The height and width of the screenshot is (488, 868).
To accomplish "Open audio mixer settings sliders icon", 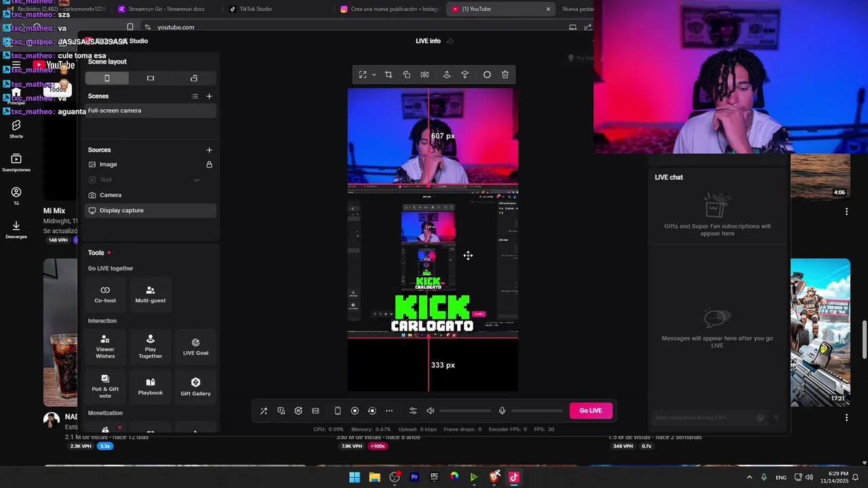I will [413, 411].
